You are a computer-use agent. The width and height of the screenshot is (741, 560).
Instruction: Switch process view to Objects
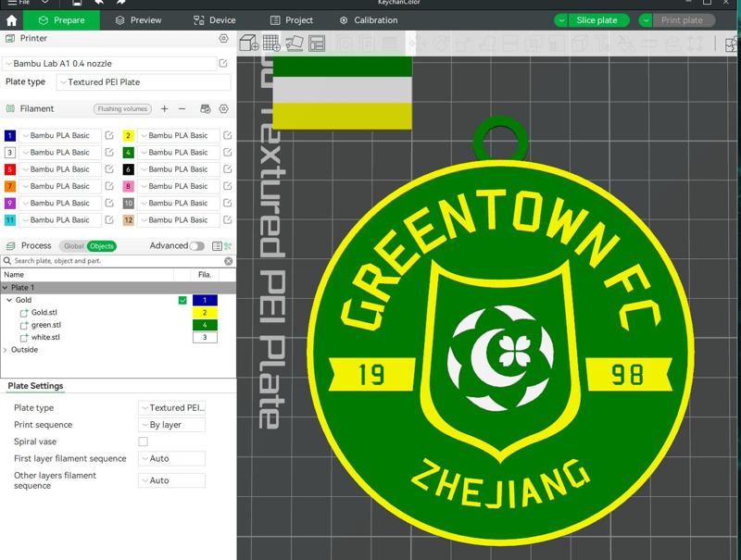point(102,246)
